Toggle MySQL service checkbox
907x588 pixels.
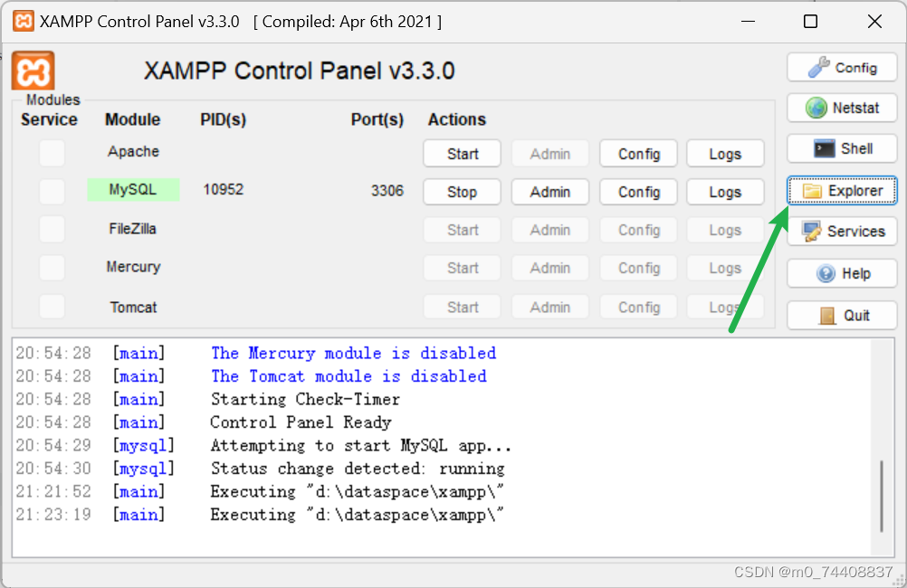[x=53, y=192]
